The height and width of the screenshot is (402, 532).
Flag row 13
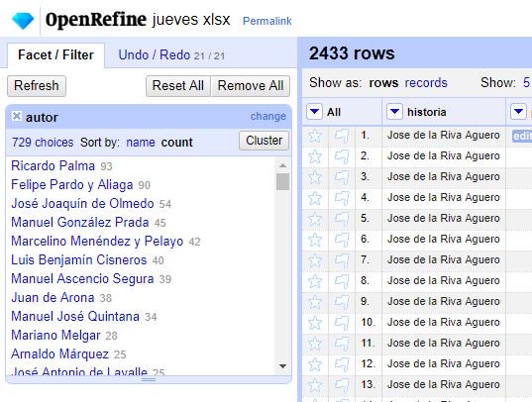tap(342, 385)
